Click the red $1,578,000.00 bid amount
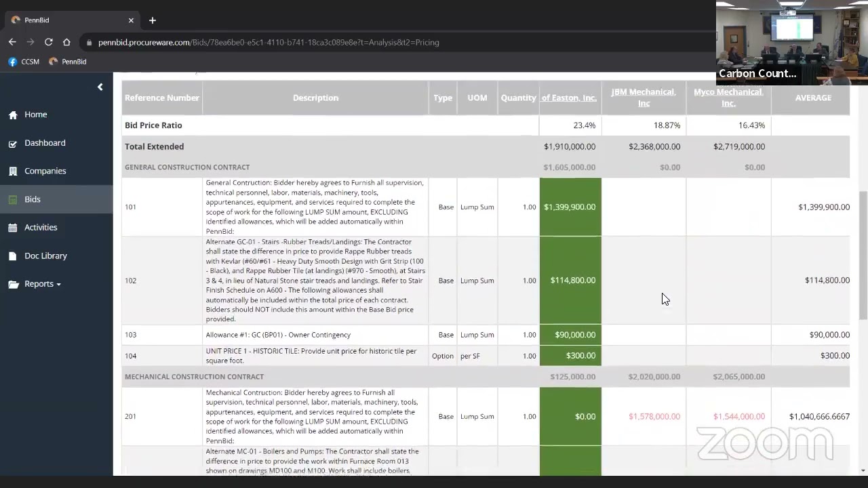This screenshot has width=868, height=488. coord(654,416)
